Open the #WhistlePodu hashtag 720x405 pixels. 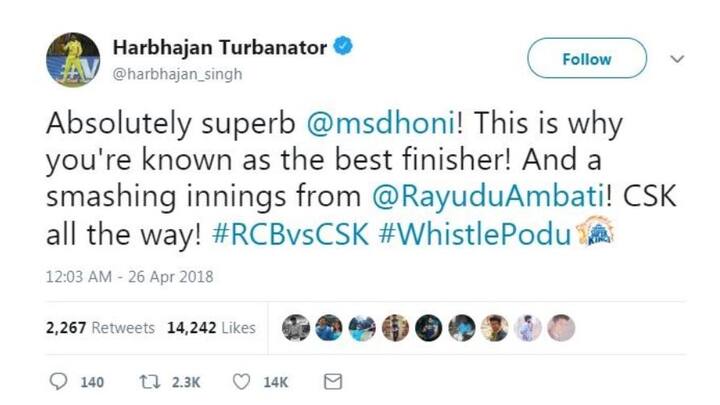(x=475, y=235)
